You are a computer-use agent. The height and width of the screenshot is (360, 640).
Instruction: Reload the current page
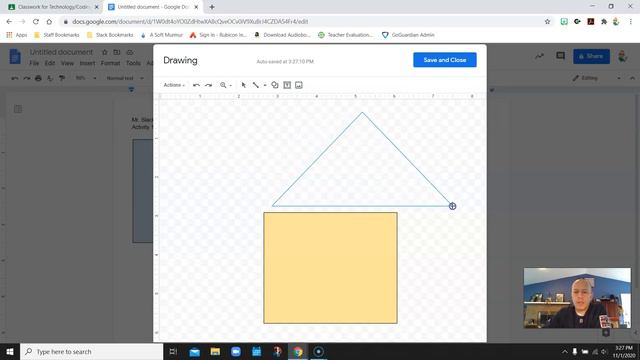(x=36, y=22)
